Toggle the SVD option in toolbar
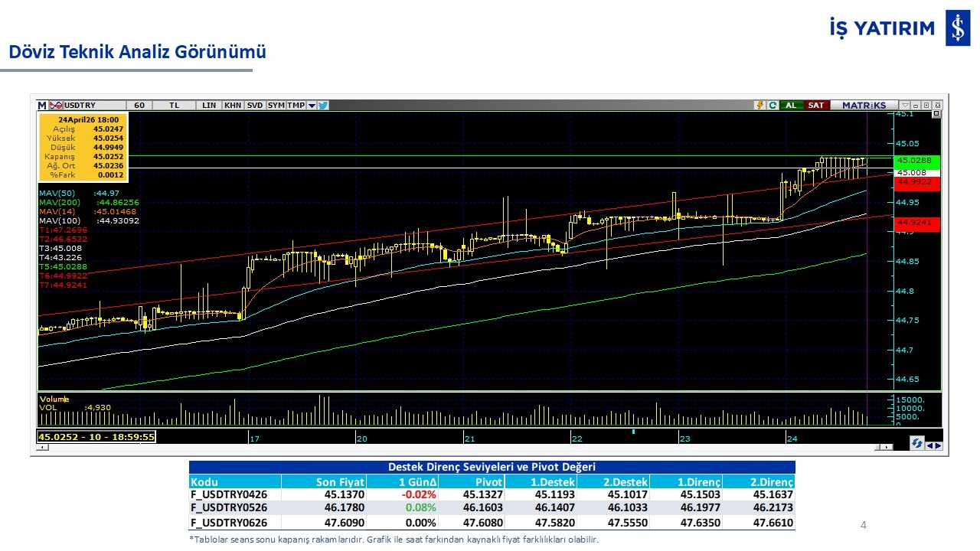The image size is (980, 551). click(x=255, y=106)
